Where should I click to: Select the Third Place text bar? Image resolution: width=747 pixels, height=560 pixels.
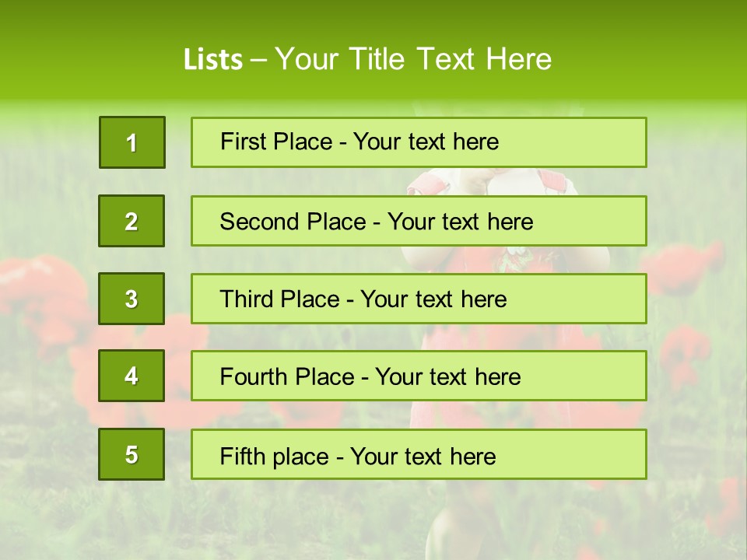(x=419, y=299)
